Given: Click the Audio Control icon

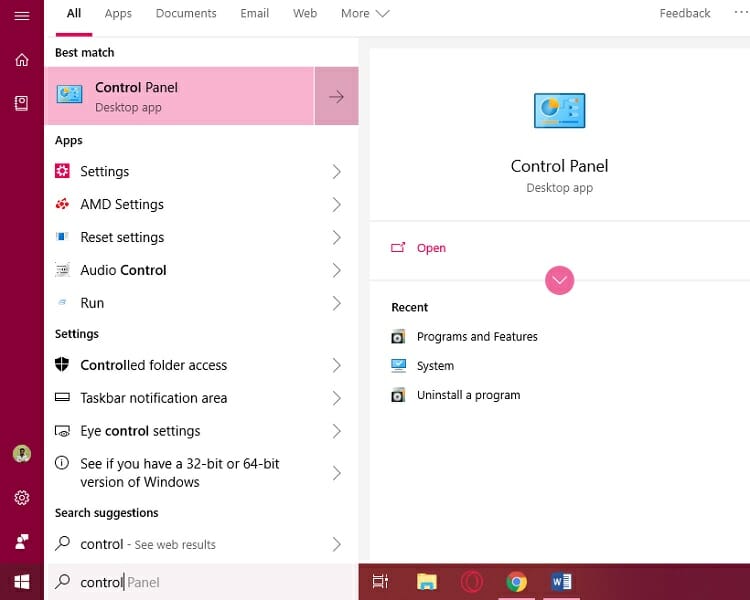Looking at the screenshot, I should (62, 270).
